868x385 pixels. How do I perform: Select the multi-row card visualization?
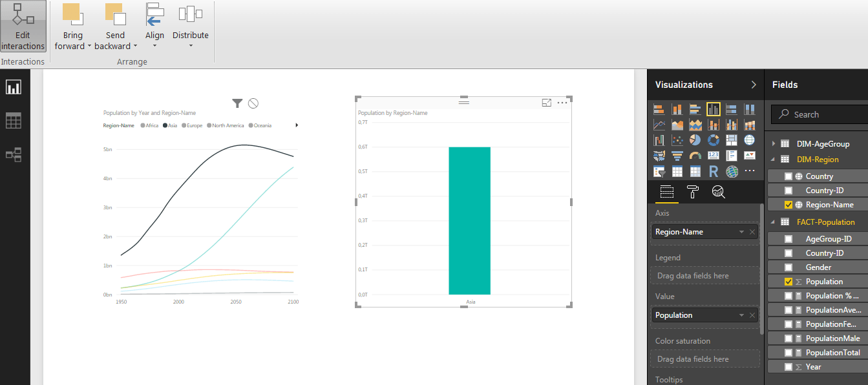(x=732, y=156)
